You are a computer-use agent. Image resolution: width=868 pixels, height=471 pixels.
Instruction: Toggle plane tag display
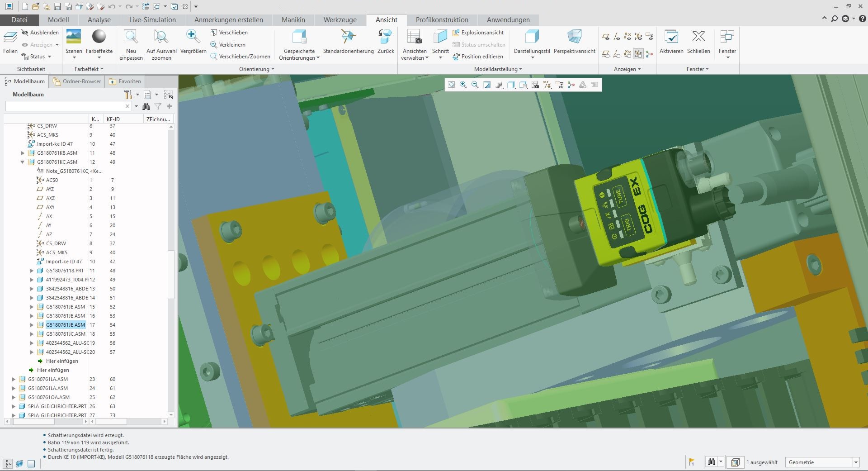click(x=606, y=54)
